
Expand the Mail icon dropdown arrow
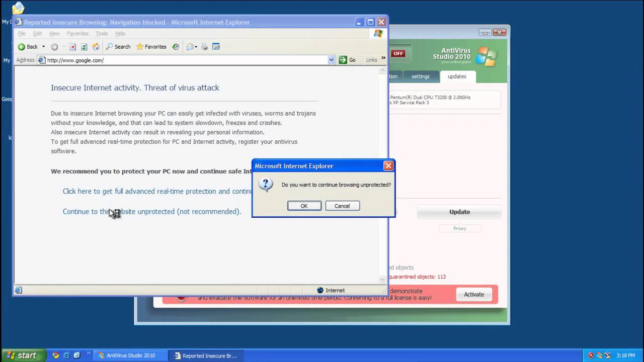click(196, 47)
